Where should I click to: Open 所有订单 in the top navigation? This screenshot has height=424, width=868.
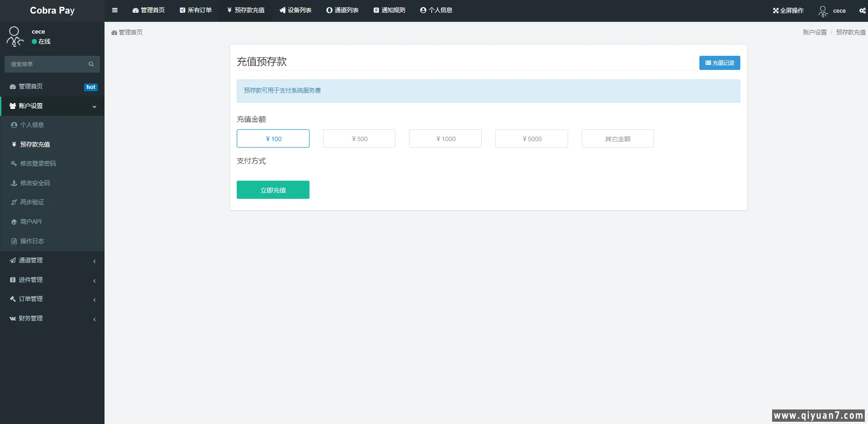tap(196, 10)
